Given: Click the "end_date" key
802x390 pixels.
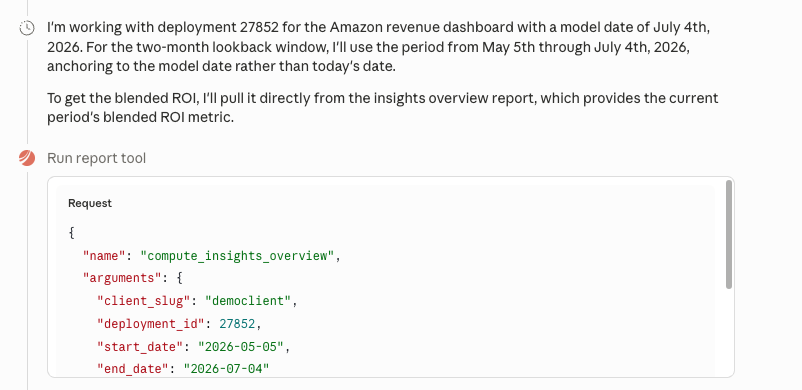Looking at the screenshot, I should pyautogui.click(x=133, y=369).
